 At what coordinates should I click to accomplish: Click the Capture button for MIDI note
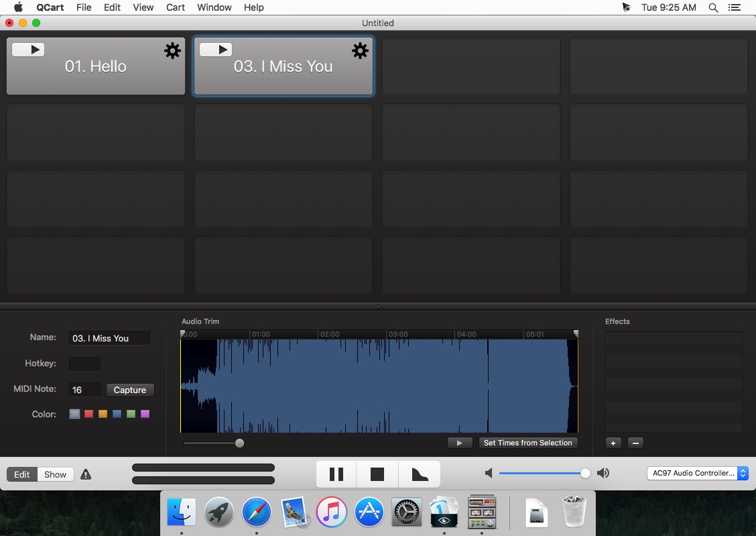coord(130,390)
